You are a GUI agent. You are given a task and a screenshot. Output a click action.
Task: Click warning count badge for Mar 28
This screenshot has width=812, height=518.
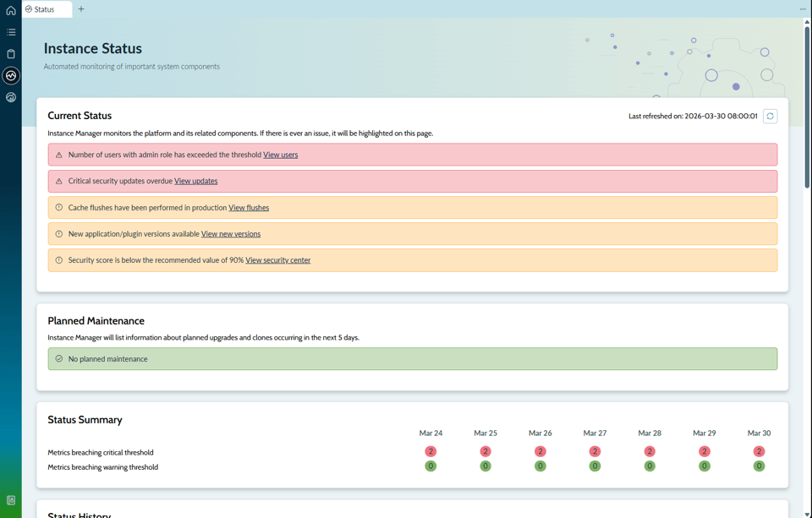click(650, 466)
